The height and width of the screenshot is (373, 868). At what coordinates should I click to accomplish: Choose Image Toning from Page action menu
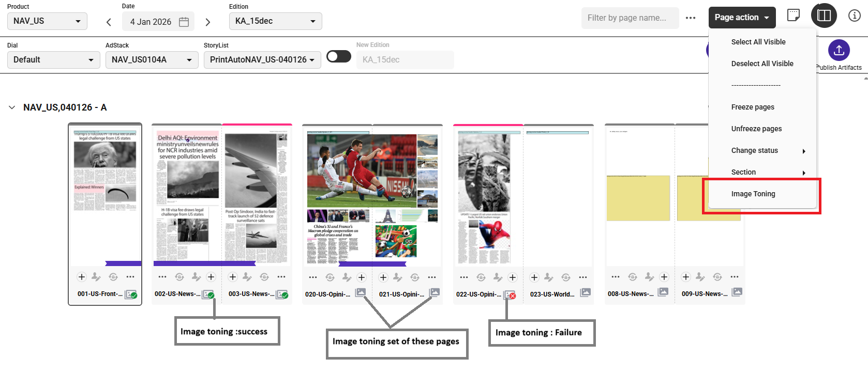[753, 194]
